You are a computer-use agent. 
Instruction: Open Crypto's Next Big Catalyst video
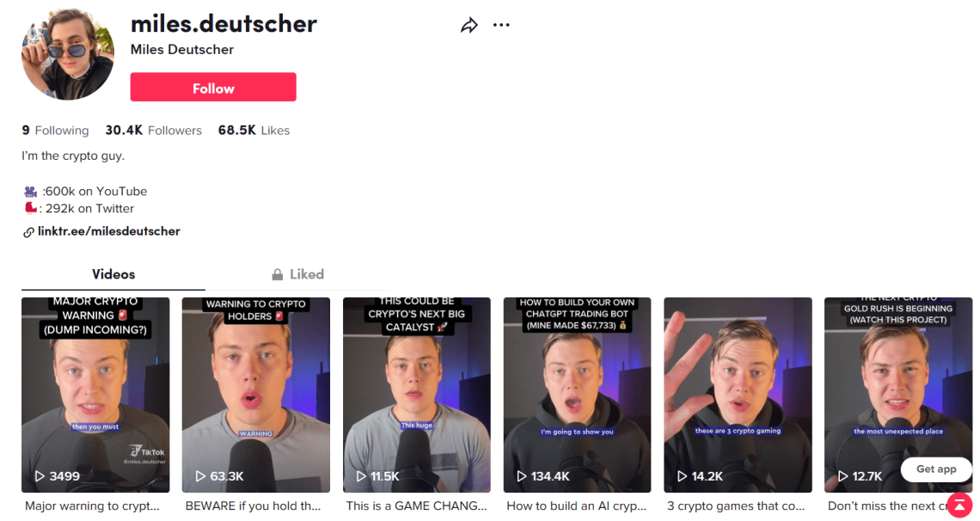coord(417,395)
